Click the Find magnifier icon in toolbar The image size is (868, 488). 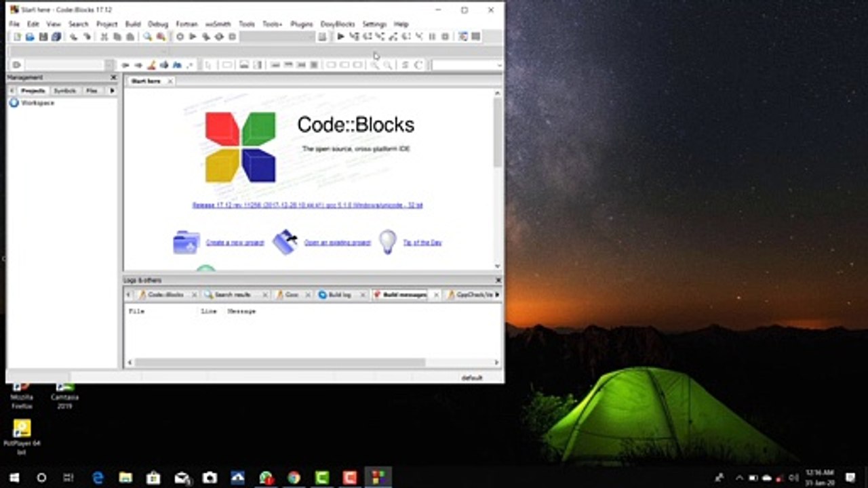point(147,37)
